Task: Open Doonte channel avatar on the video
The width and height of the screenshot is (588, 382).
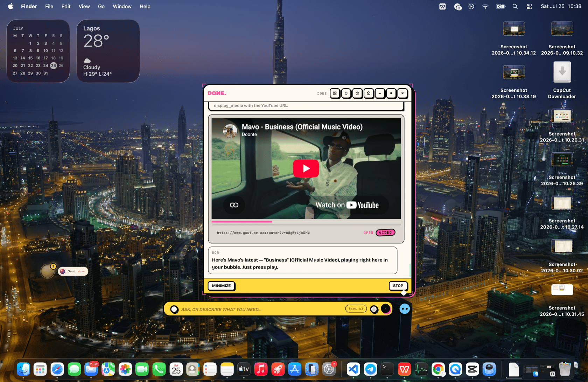Action: click(230, 131)
